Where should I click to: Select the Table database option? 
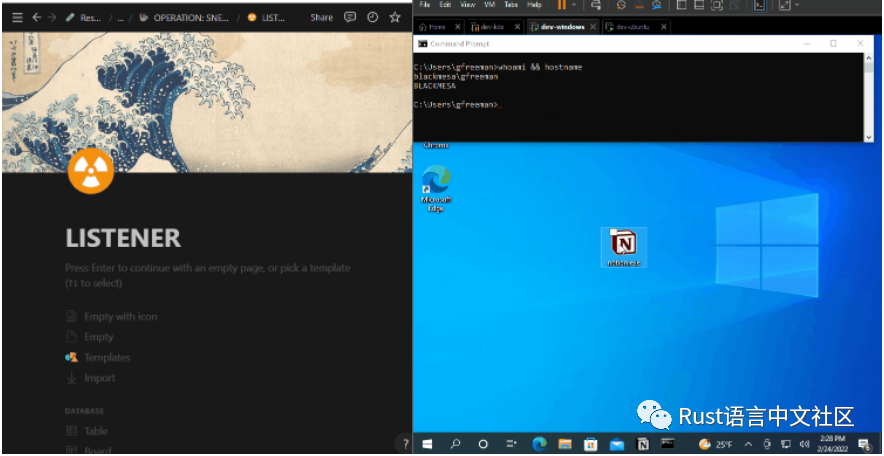pyautogui.click(x=87, y=431)
